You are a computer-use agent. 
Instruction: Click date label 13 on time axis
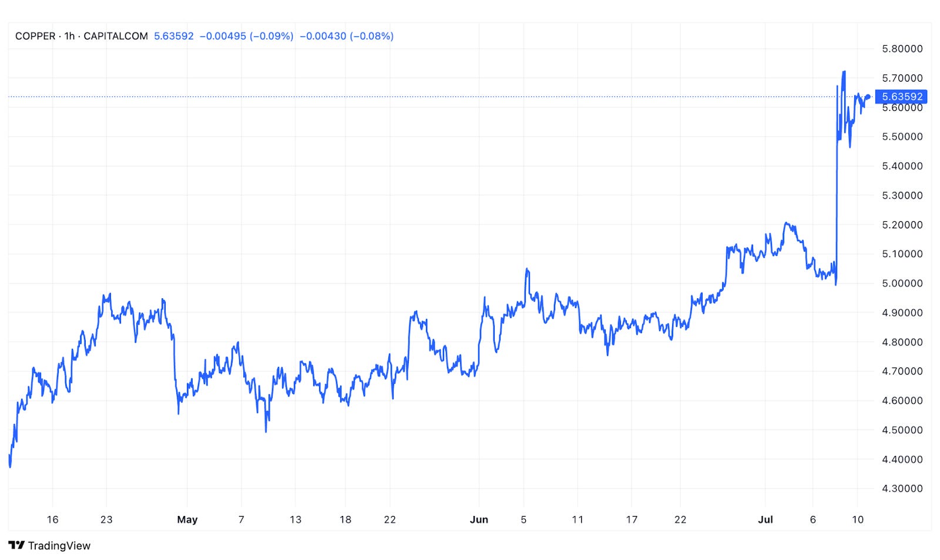pos(296,520)
